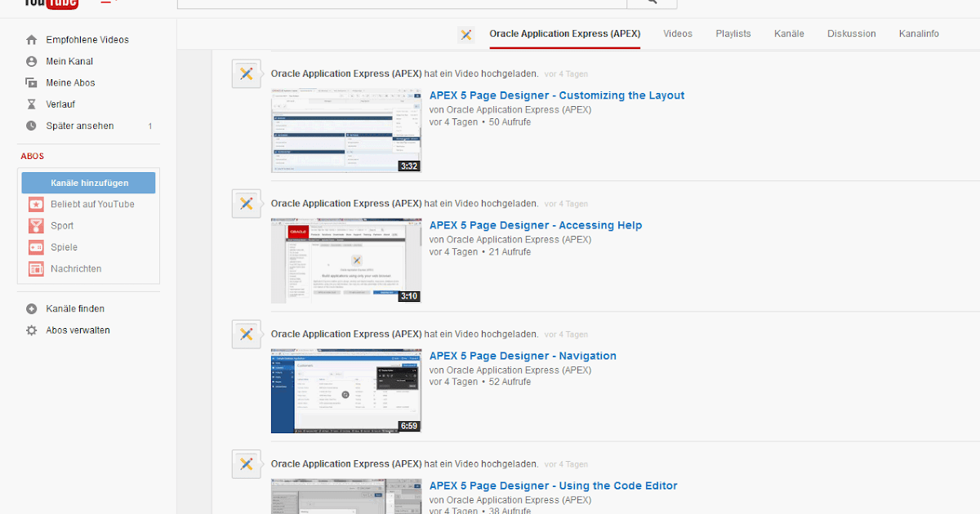Open title APEX 5 Page Designer - Customizing the Layout

point(557,95)
